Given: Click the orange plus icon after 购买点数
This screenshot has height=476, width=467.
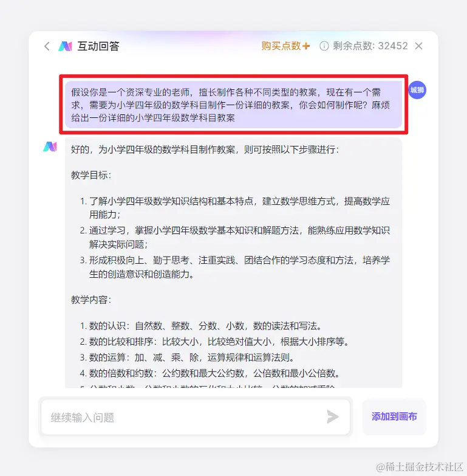Looking at the screenshot, I should (x=306, y=46).
